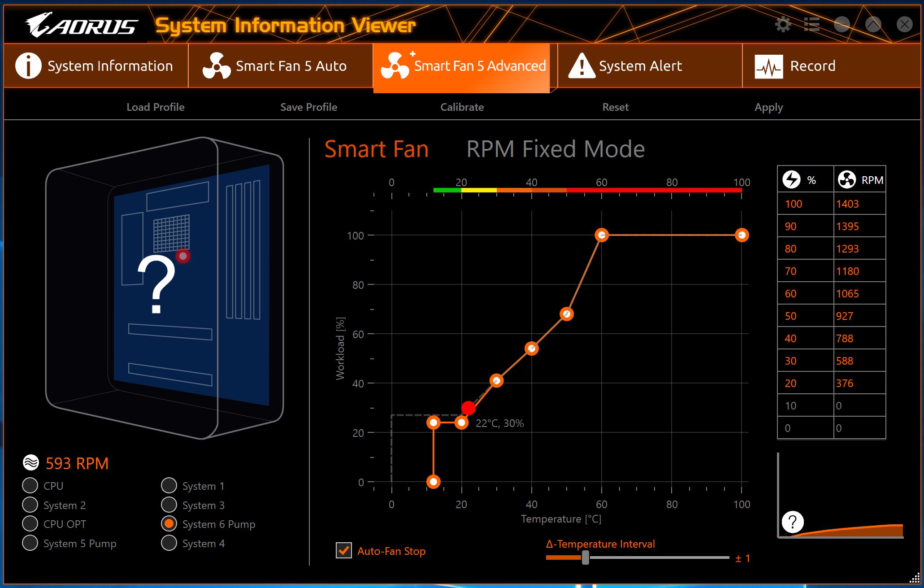Click the curve point at 60°C, 100%
The height and width of the screenshot is (588, 924).
coord(602,235)
